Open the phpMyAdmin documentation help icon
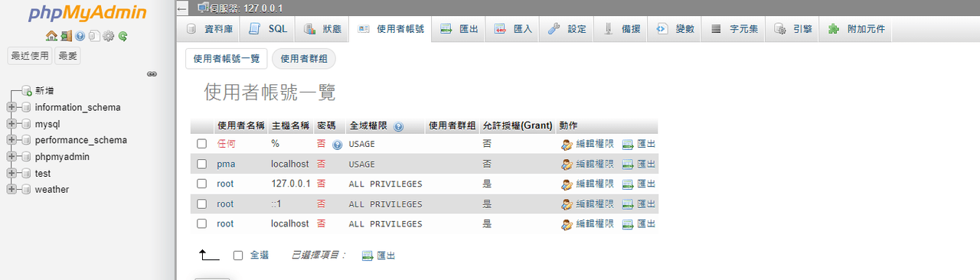This screenshot has width=980, height=280. coord(80,36)
